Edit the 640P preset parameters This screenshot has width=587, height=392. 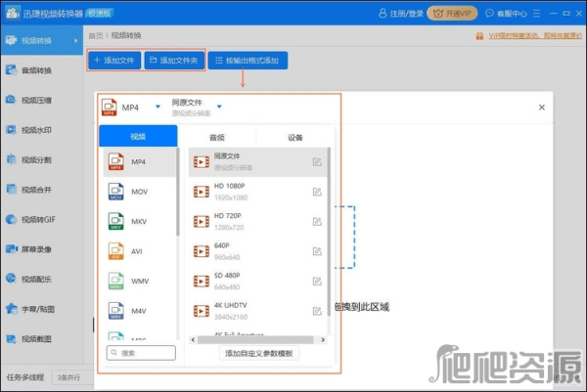tap(317, 251)
